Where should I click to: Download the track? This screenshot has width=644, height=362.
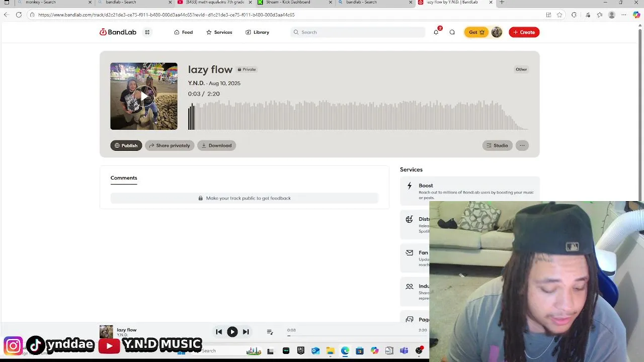click(217, 145)
